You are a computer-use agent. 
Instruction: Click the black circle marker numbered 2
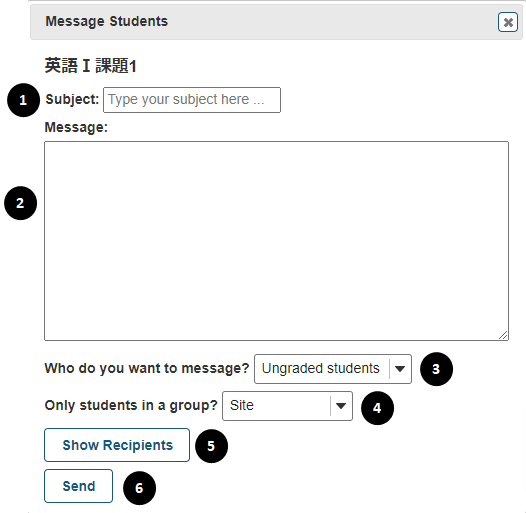20,203
